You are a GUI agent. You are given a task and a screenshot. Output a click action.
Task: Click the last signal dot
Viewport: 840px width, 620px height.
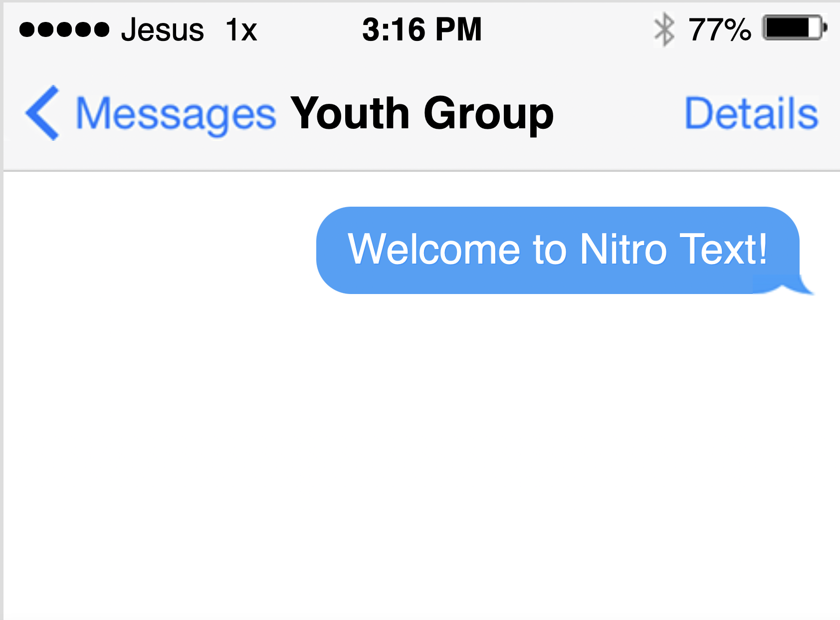tap(101, 29)
